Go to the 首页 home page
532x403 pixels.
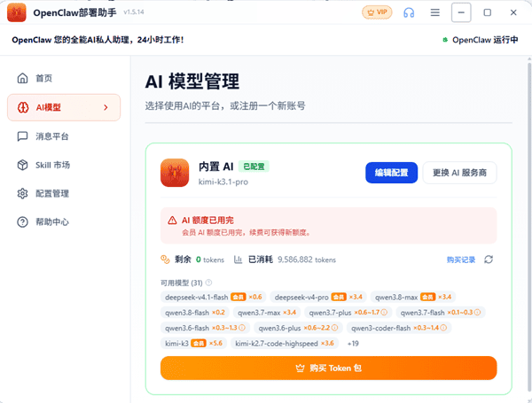[64, 78]
